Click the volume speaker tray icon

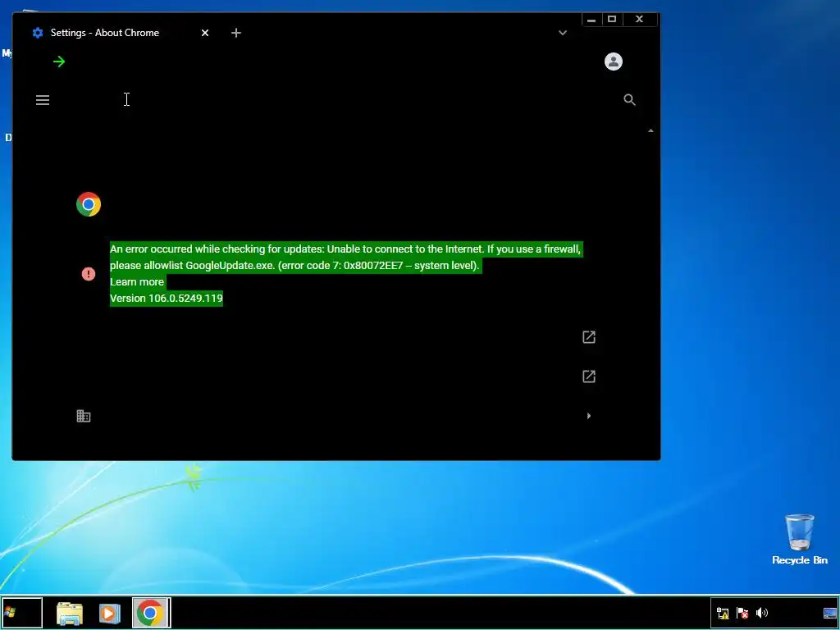(762, 613)
